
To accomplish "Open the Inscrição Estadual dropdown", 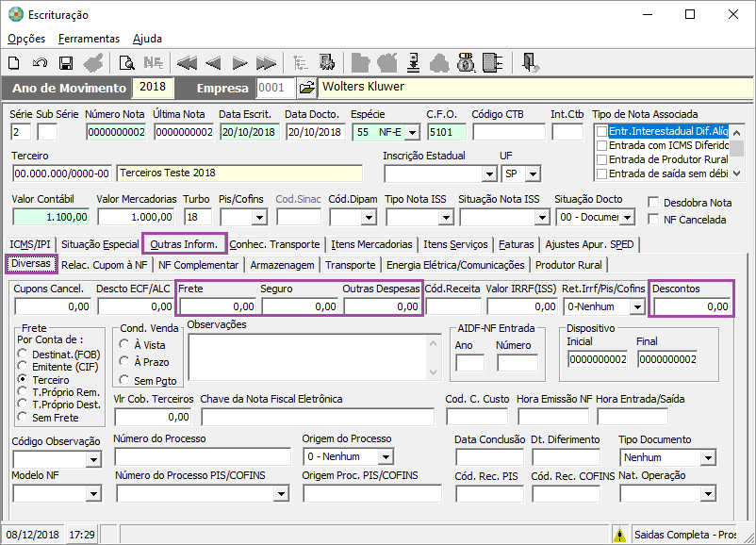I will [489, 174].
